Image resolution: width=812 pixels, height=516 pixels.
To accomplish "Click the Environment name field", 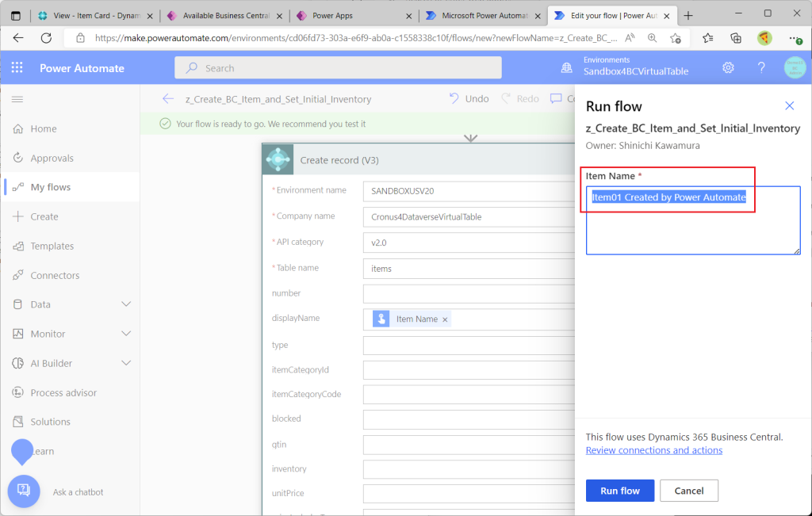I will 469,191.
